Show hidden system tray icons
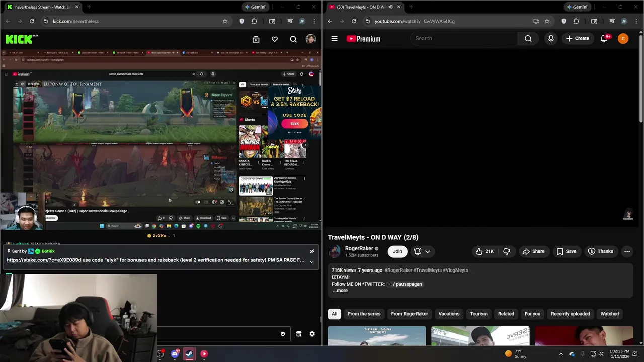The image size is (644, 362). click(561, 354)
